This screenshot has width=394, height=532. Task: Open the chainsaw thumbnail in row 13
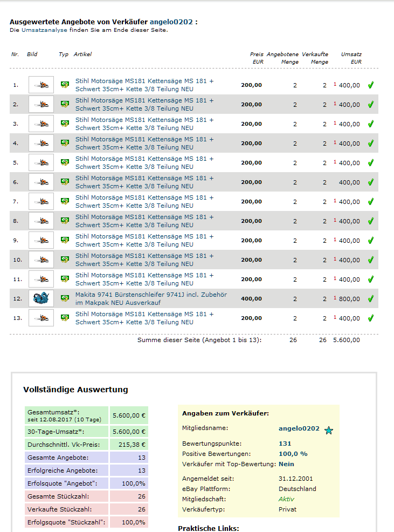click(x=41, y=318)
